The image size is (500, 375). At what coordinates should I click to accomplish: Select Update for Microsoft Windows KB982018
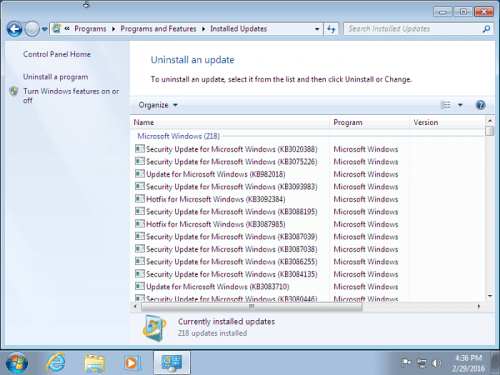(216, 174)
